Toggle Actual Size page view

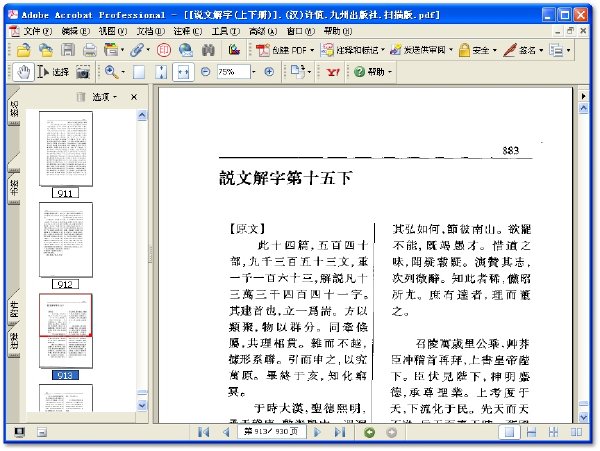point(139,72)
